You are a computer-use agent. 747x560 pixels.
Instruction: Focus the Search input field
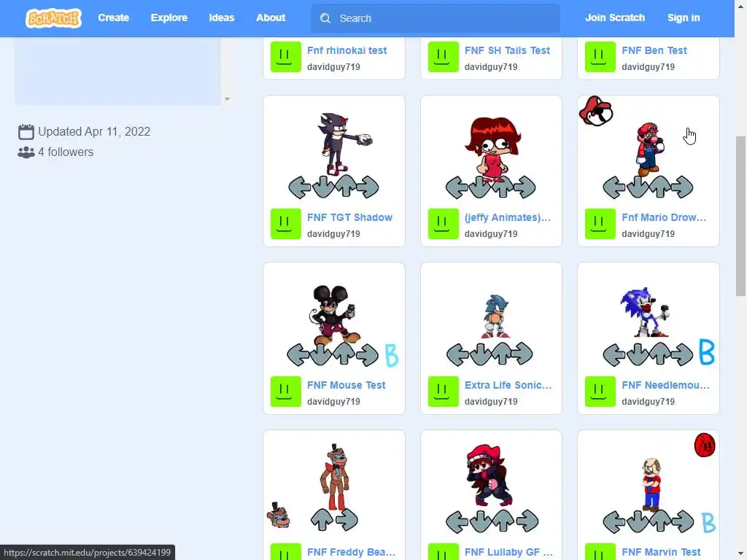pyautogui.click(x=436, y=18)
